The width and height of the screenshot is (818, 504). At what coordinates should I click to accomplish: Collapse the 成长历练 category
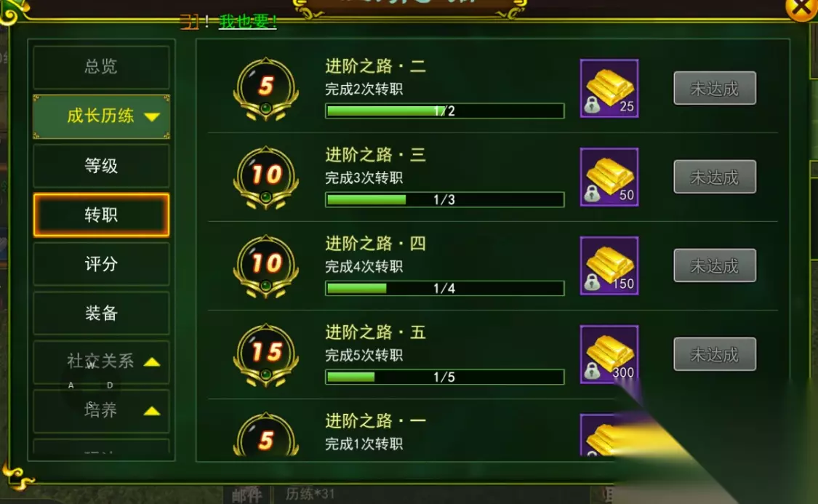pos(101,116)
